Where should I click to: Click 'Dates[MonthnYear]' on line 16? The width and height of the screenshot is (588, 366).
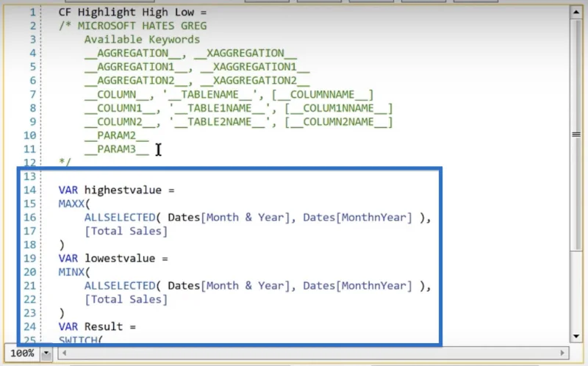358,218
